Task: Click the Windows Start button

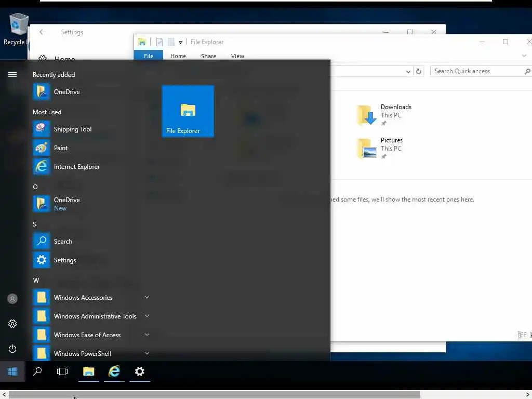Action: click(12, 371)
